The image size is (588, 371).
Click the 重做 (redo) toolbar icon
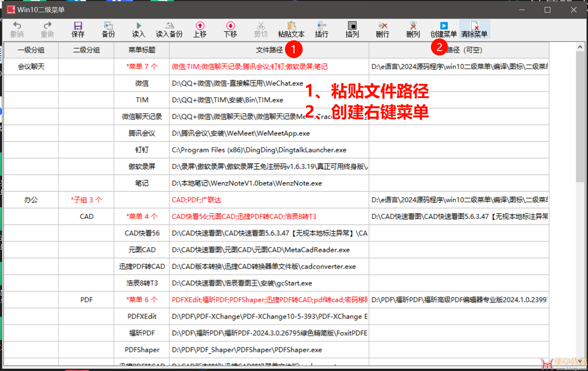[x=47, y=29]
